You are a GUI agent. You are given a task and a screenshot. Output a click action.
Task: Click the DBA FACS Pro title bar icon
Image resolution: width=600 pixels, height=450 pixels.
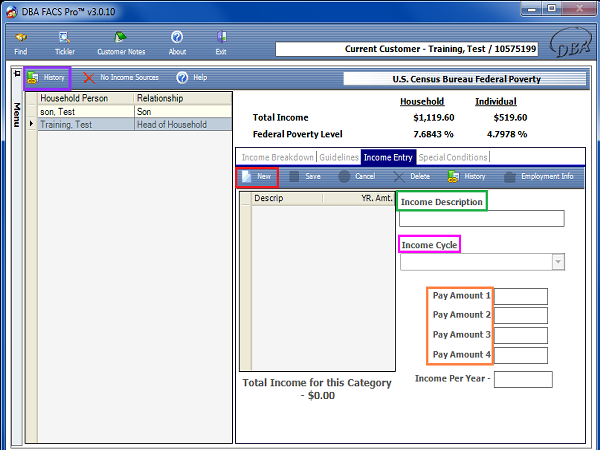[x=11, y=12]
